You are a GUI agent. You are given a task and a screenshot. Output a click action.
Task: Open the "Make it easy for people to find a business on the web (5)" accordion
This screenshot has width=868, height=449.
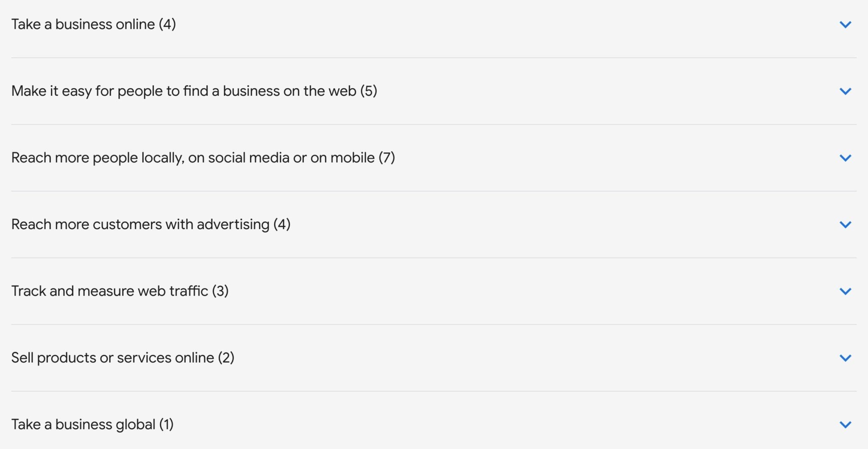[x=195, y=90]
